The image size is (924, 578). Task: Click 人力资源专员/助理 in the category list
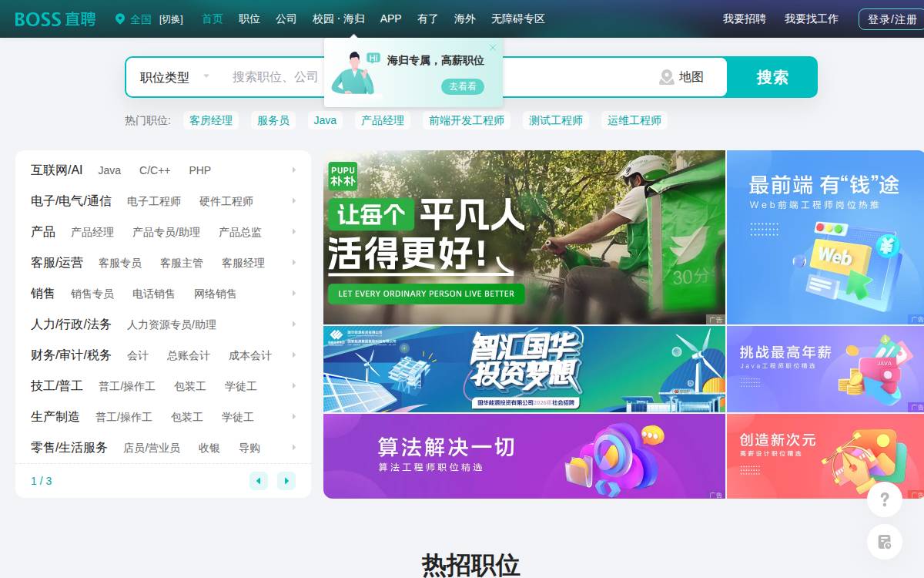[x=172, y=324]
